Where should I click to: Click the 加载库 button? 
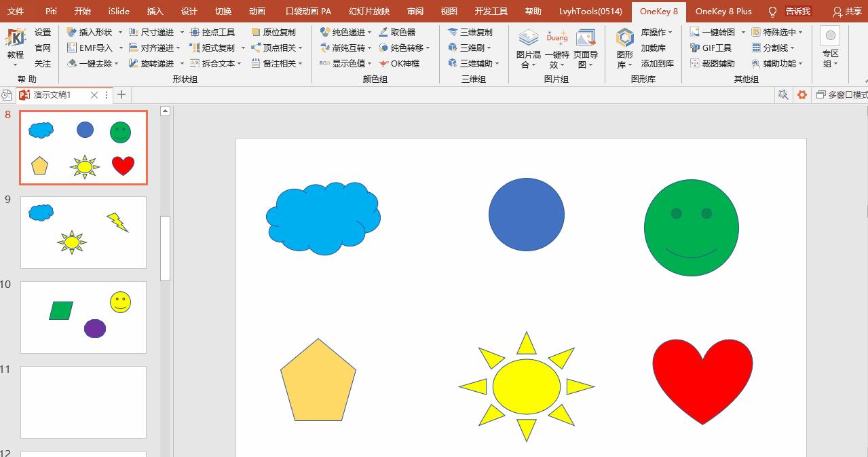654,48
